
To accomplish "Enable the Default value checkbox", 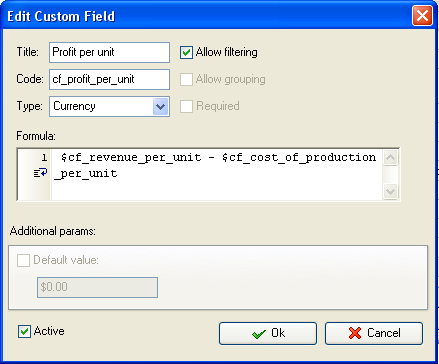I will click(23, 260).
